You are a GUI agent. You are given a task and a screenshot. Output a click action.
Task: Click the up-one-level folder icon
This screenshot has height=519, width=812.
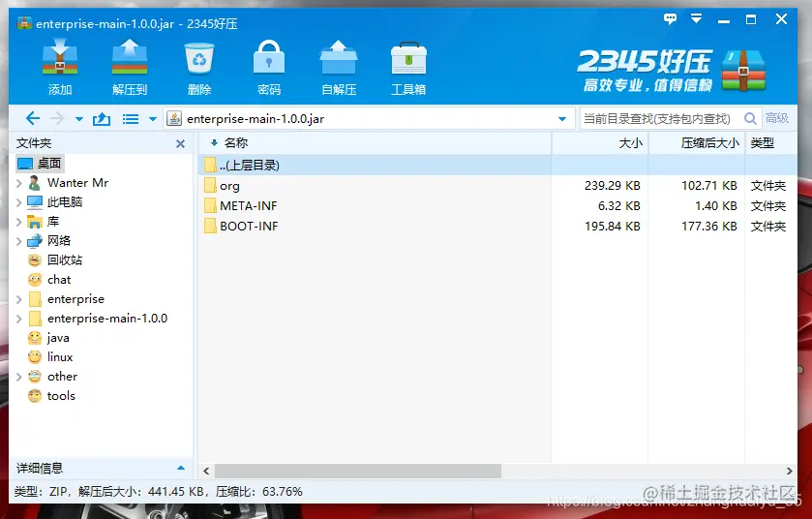[102, 119]
